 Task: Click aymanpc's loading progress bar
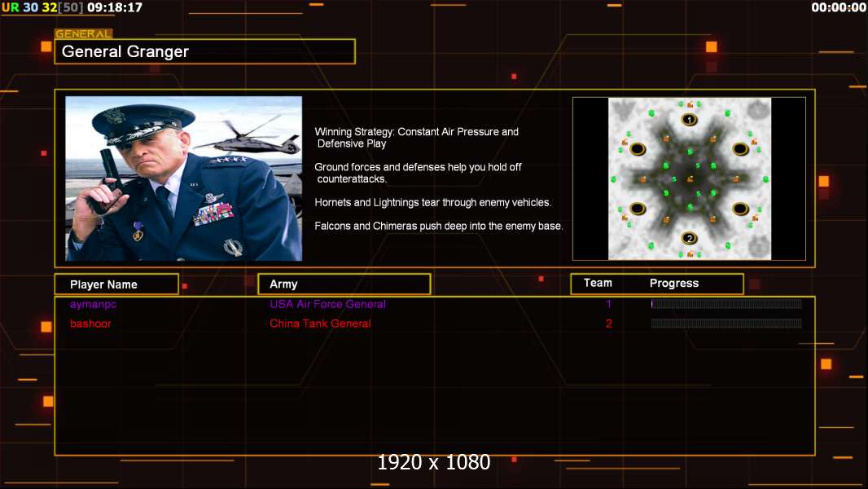(726, 303)
